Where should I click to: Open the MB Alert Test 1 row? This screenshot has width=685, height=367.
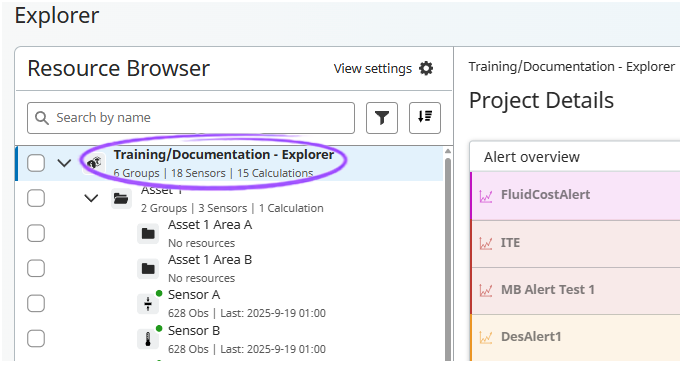tap(575, 291)
